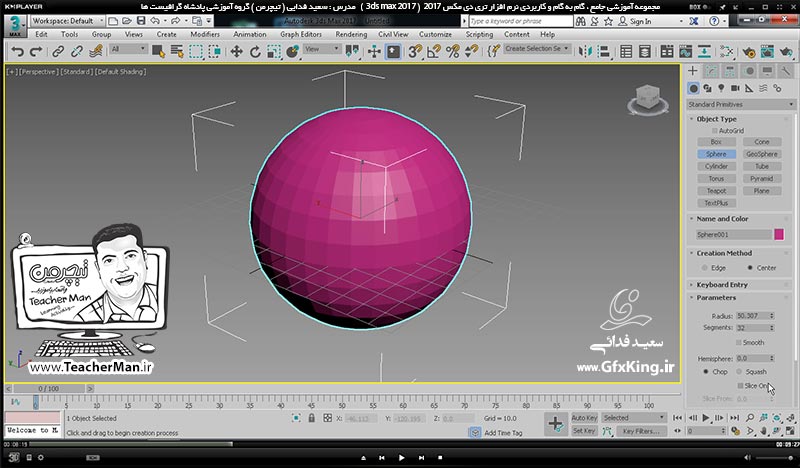The image size is (800, 468).
Task: Click the Redo arrow in main toolbar
Action: click(x=36, y=52)
